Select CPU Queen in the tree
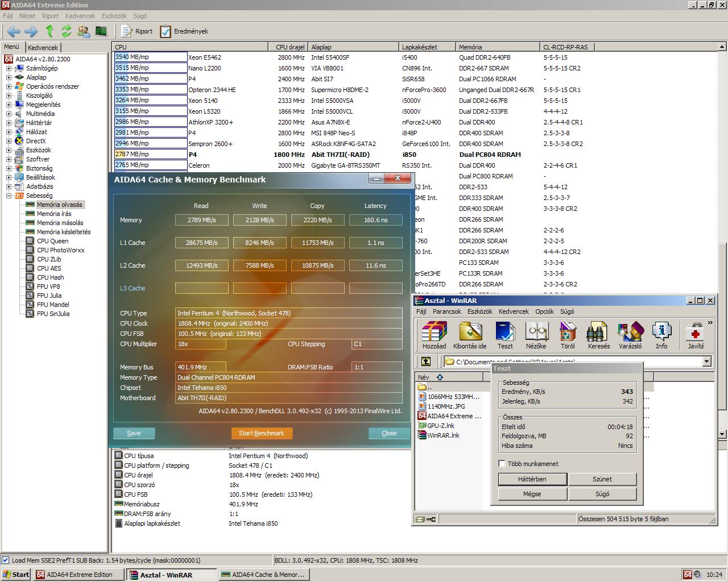This screenshot has height=582, width=728. [x=52, y=241]
